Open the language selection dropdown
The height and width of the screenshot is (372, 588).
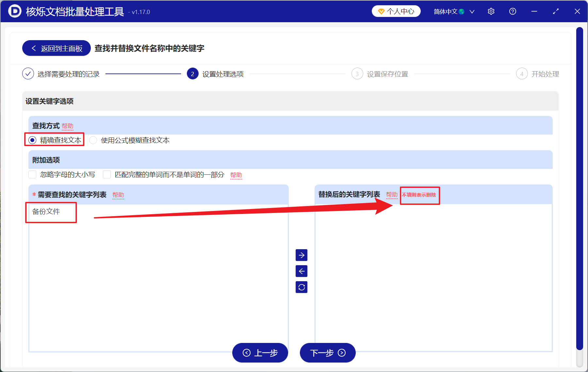click(x=472, y=11)
